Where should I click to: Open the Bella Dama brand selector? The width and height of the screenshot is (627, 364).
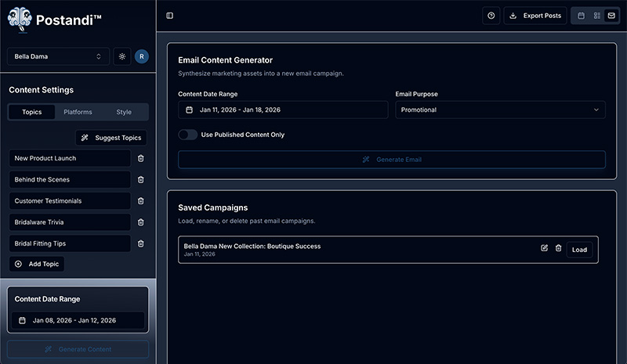59,56
